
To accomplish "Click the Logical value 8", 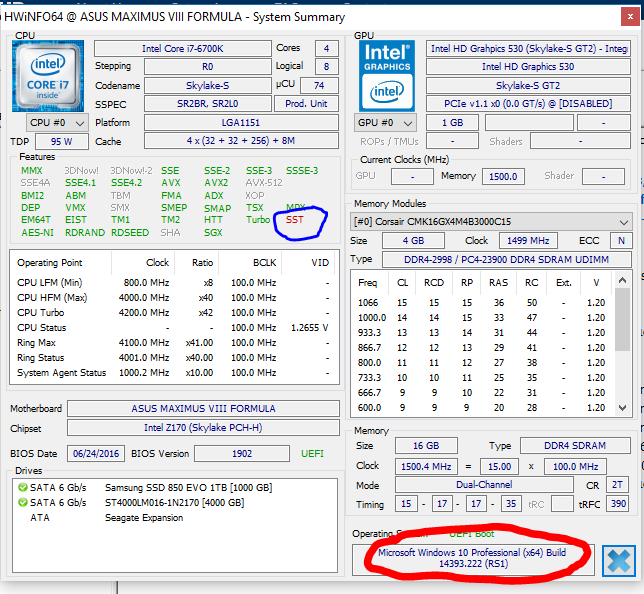I will [327, 67].
